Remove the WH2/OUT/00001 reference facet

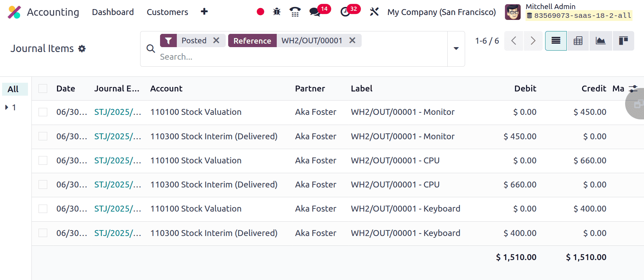coord(352,40)
